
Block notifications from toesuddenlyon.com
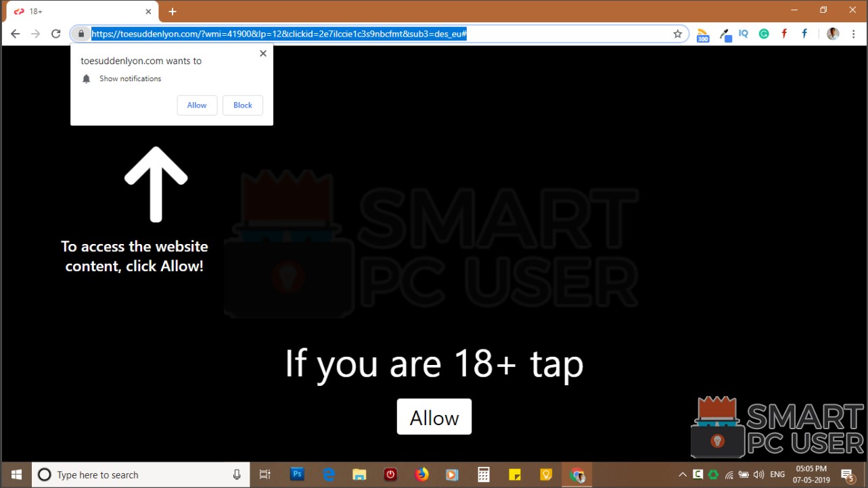242,105
